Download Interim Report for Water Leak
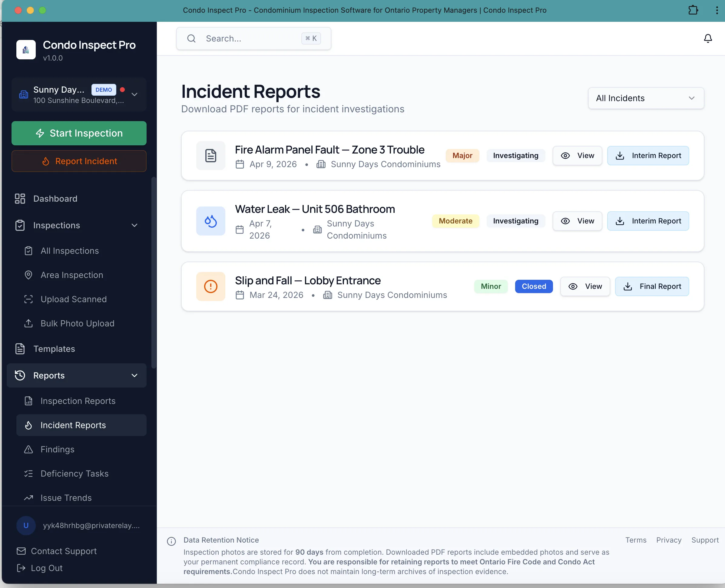Viewport: 725px width, 588px height. 648,221
